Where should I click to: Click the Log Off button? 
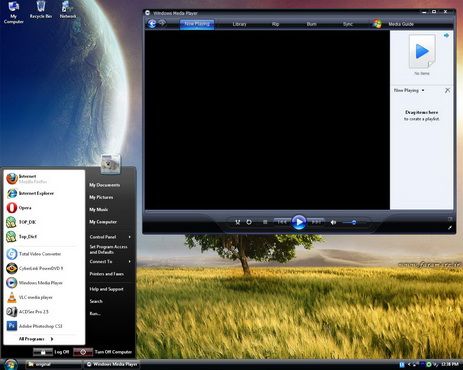(x=51, y=352)
